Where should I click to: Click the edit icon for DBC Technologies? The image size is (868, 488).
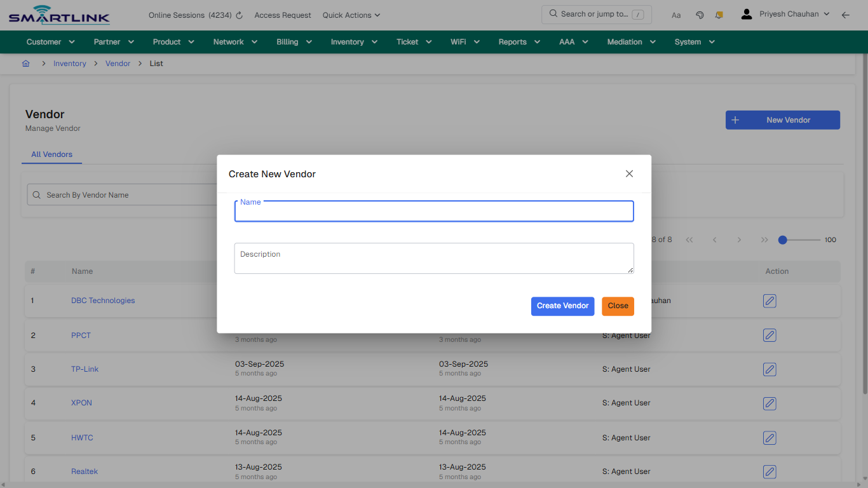[770, 301]
